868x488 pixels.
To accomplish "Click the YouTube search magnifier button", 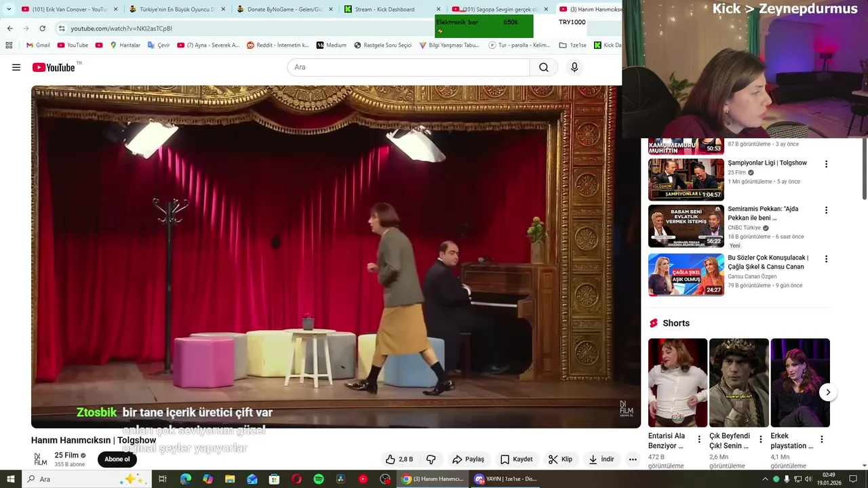I will click(544, 67).
